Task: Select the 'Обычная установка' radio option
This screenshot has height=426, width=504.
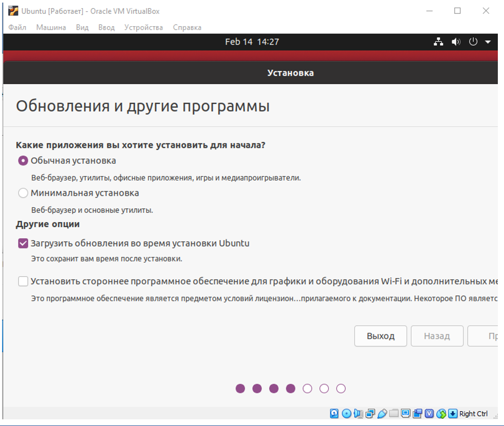Action: tap(23, 160)
